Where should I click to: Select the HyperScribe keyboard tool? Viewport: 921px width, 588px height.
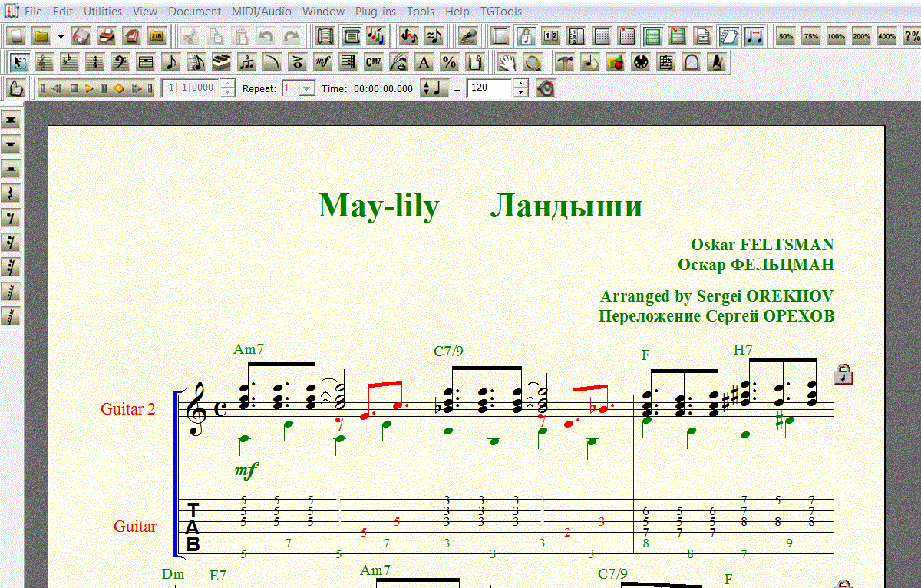(x=222, y=62)
